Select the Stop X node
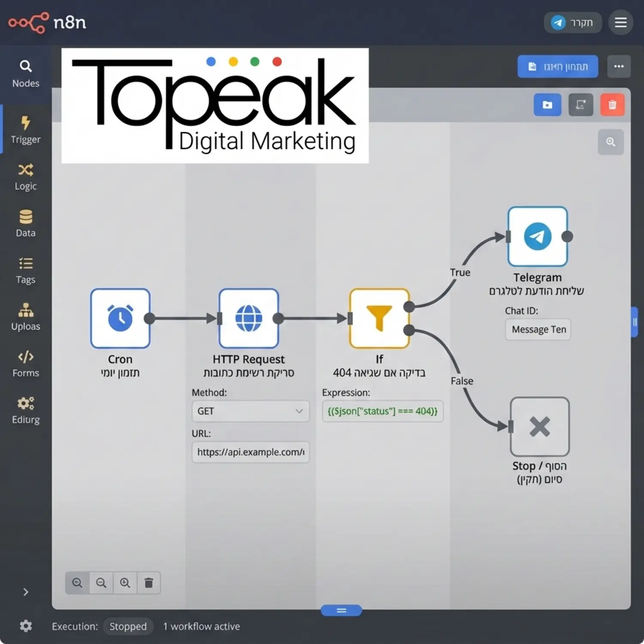The image size is (644, 644). click(x=540, y=427)
